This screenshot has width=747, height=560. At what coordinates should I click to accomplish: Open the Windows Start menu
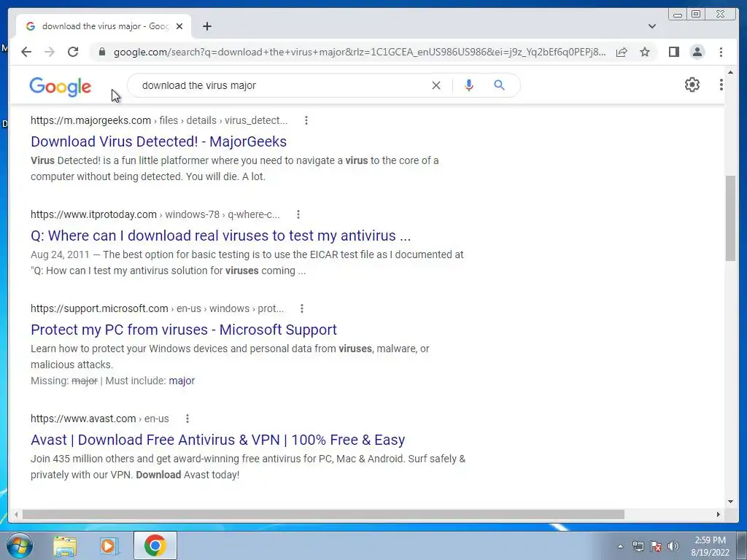coord(20,545)
